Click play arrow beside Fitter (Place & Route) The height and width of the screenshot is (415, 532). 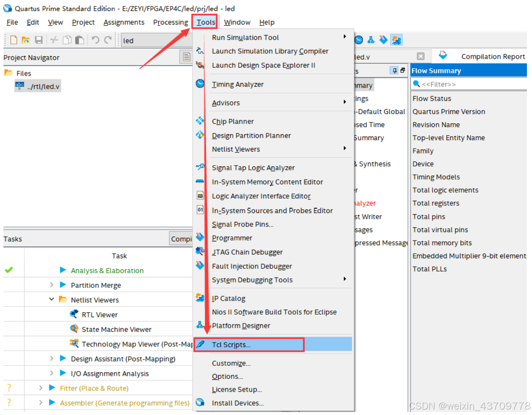pyautogui.click(x=52, y=388)
